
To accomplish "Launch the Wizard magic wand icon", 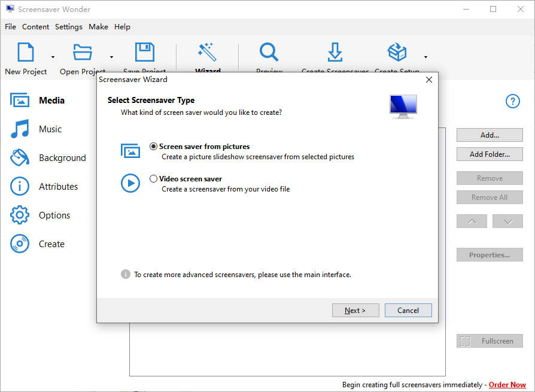I will click(208, 53).
